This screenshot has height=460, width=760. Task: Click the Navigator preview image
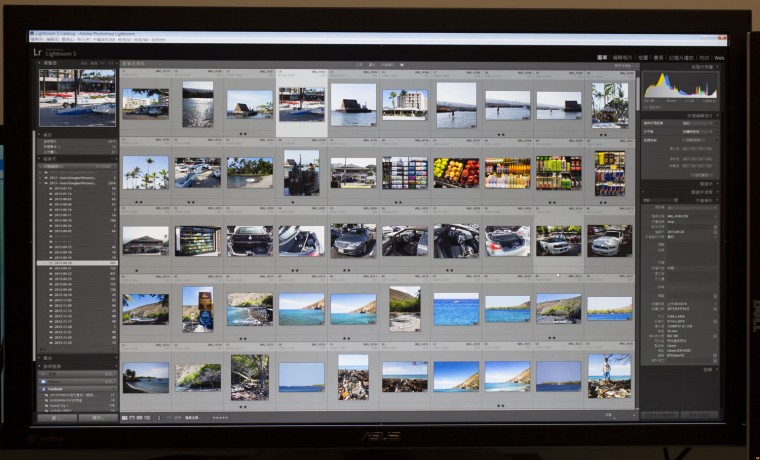tap(78, 97)
